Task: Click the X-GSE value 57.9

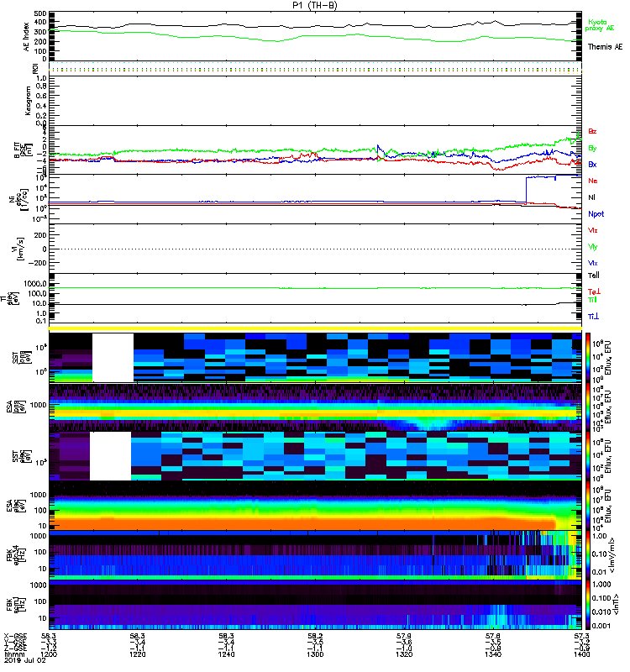Action: (404, 637)
